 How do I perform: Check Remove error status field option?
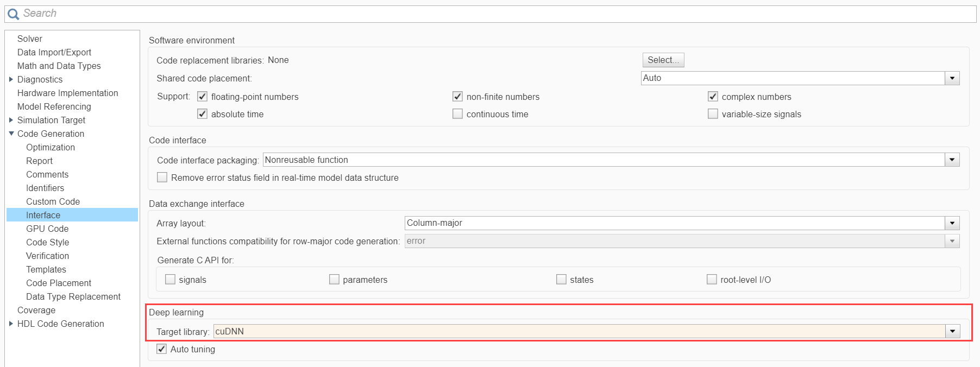click(162, 178)
